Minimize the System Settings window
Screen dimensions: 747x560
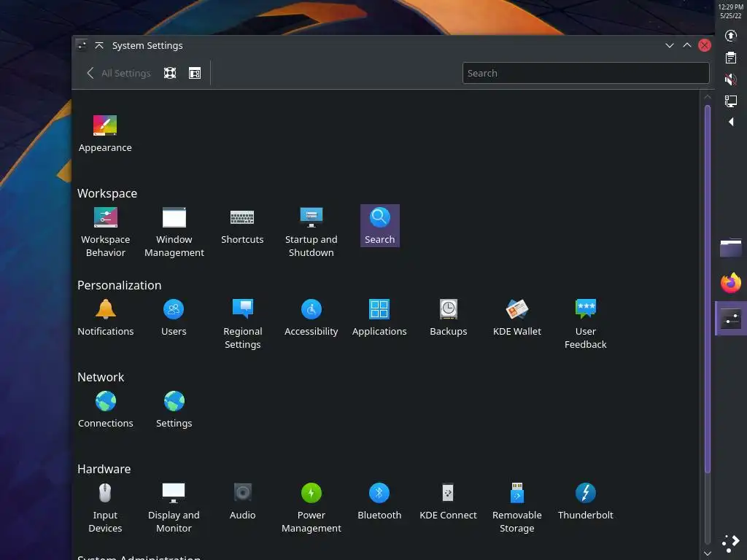(x=670, y=45)
